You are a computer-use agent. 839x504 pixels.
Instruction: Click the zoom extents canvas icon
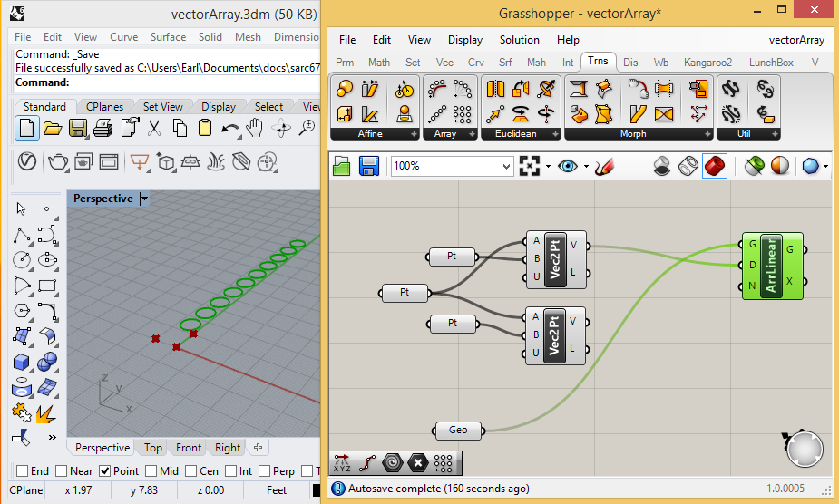coord(530,166)
